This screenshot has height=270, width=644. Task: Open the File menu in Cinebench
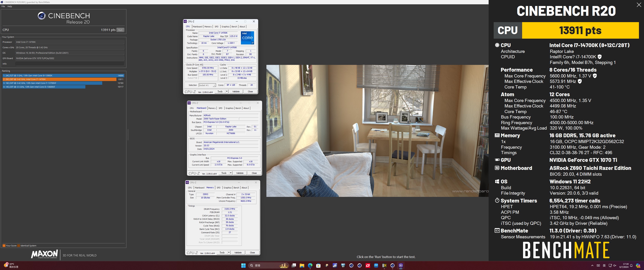(x=3, y=7)
